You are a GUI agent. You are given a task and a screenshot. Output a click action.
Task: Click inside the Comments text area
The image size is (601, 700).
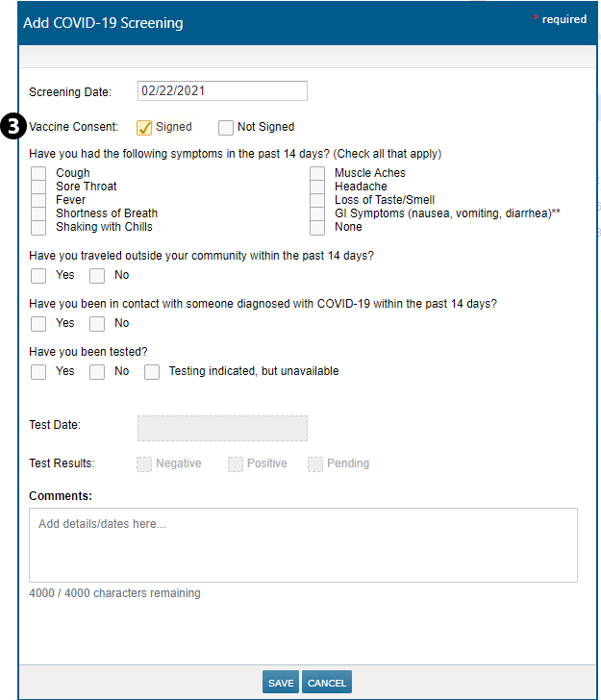(303, 545)
